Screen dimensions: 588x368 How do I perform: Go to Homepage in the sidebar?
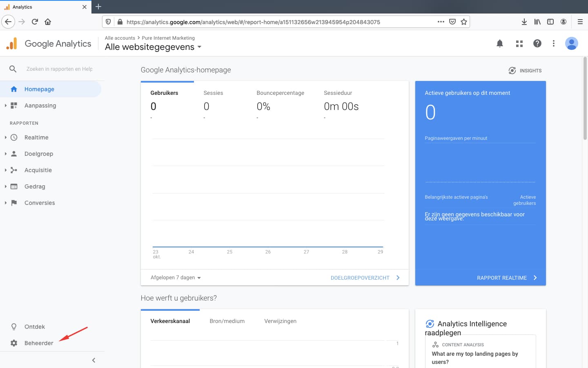click(x=51, y=89)
